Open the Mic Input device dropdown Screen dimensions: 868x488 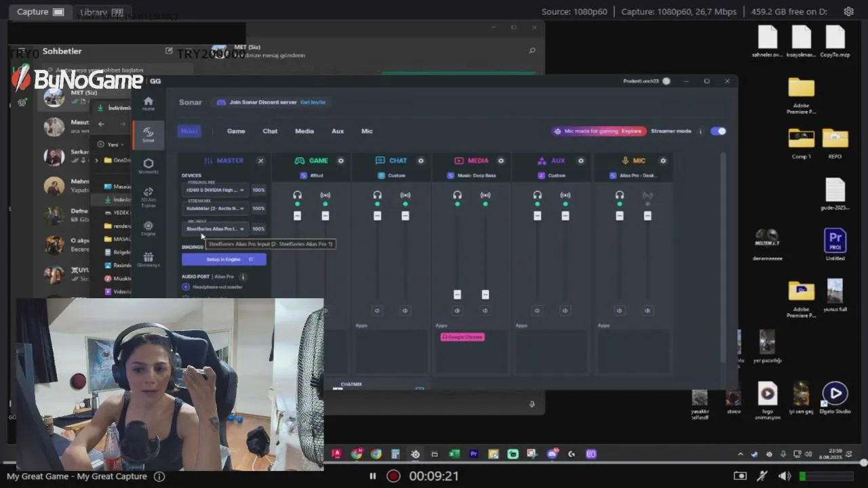[216, 229]
